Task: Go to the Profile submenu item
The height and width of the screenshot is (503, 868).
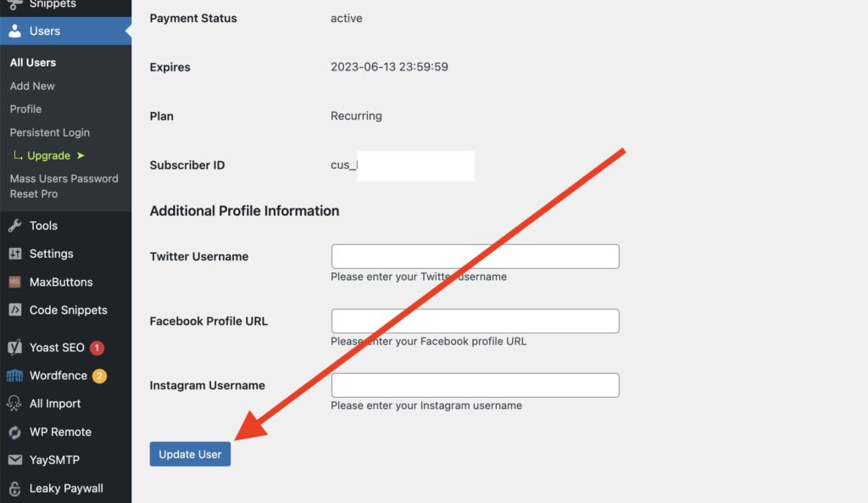Action: [x=25, y=109]
